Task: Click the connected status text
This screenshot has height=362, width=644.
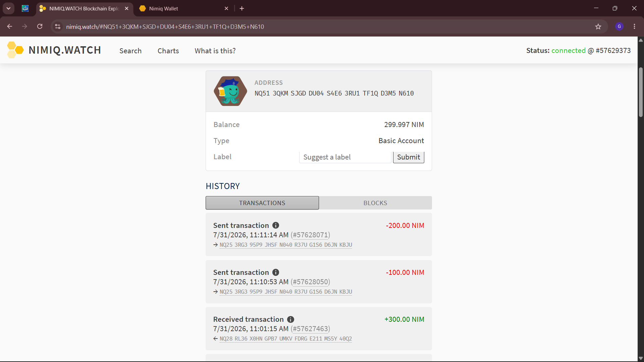Action: (x=568, y=51)
